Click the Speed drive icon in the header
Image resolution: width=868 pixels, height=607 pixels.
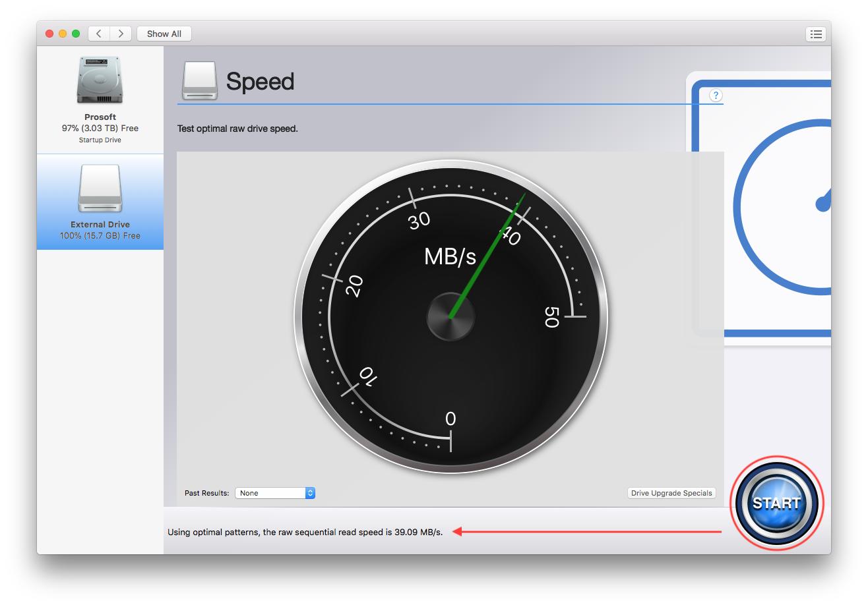[199, 80]
